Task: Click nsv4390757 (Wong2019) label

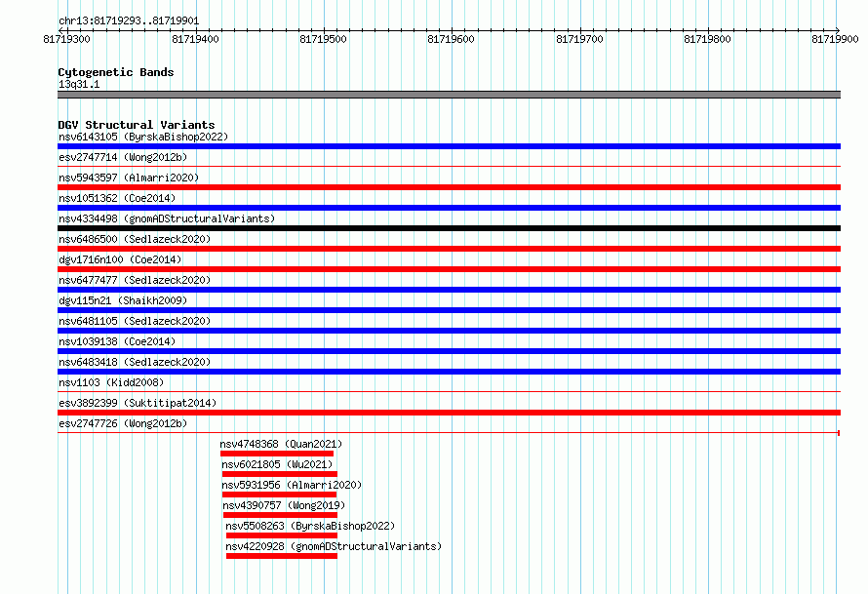Action: (x=284, y=505)
